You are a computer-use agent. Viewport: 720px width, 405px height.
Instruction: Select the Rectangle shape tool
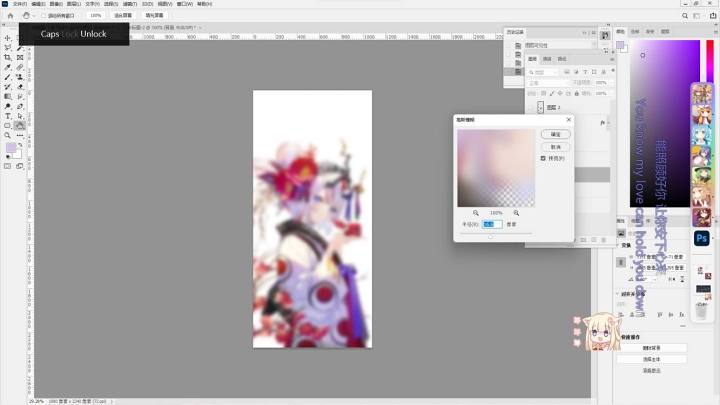pos(8,125)
